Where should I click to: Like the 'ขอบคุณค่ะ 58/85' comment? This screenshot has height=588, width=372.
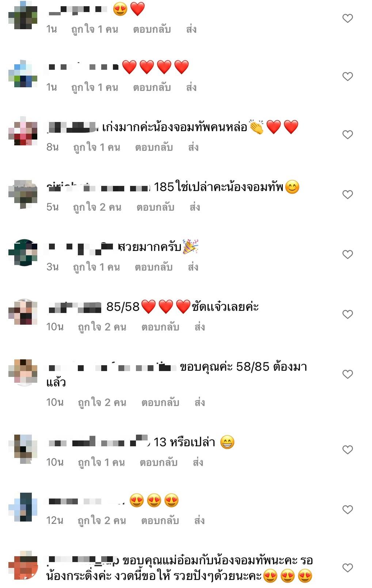pos(348,374)
